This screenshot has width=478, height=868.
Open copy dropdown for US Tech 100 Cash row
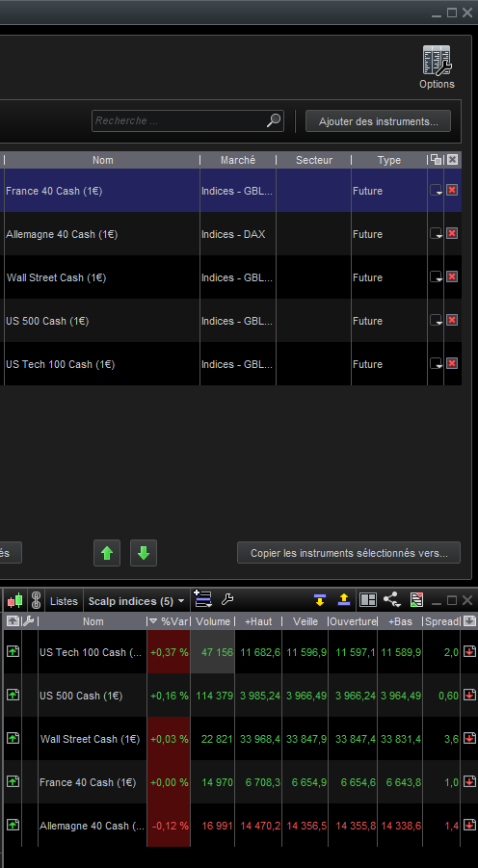[436, 363]
